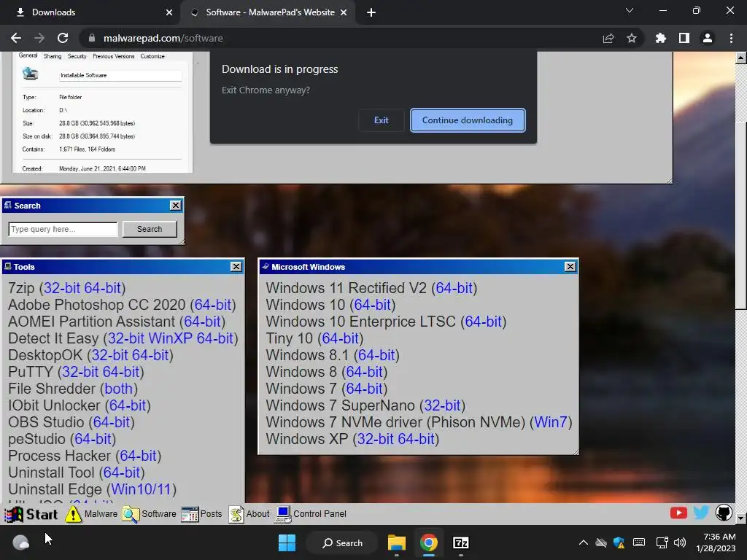Click the site Start button
Image resolution: width=747 pixels, height=560 pixels.
click(x=31, y=514)
